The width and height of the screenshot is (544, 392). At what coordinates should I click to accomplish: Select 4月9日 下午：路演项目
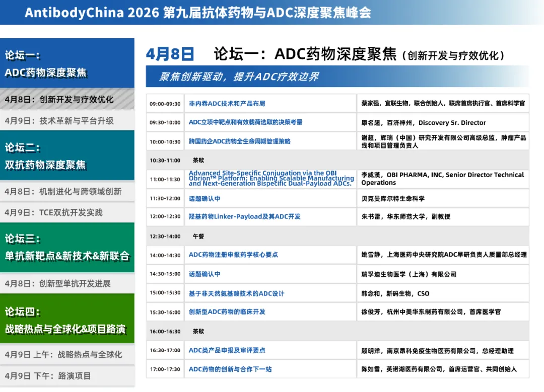67,376
